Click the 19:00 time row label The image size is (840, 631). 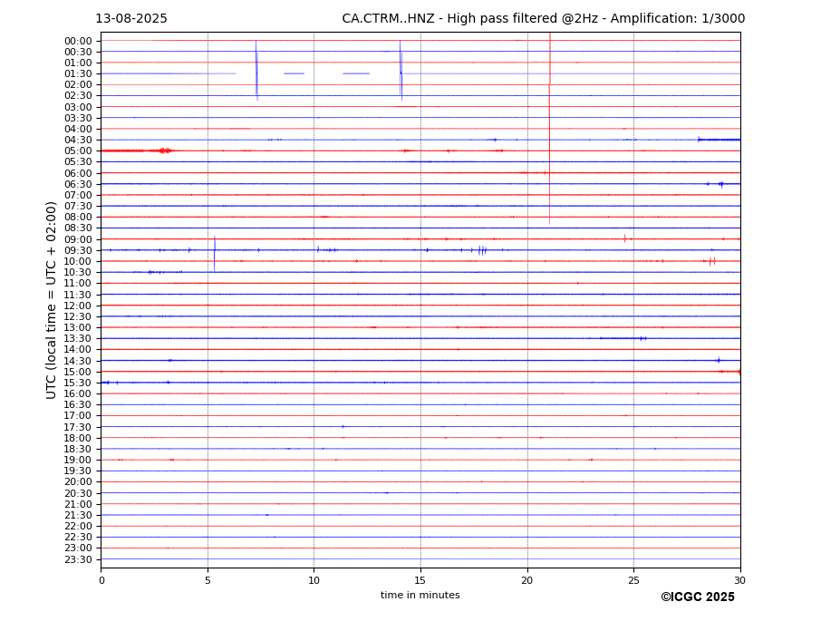pyautogui.click(x=78, y=460)
